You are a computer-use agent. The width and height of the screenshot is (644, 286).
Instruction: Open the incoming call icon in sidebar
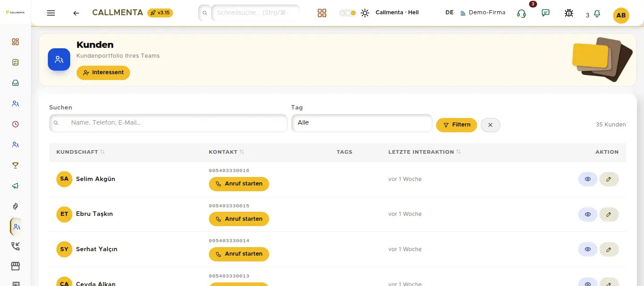pyautogui.click(x=16, y=246)
